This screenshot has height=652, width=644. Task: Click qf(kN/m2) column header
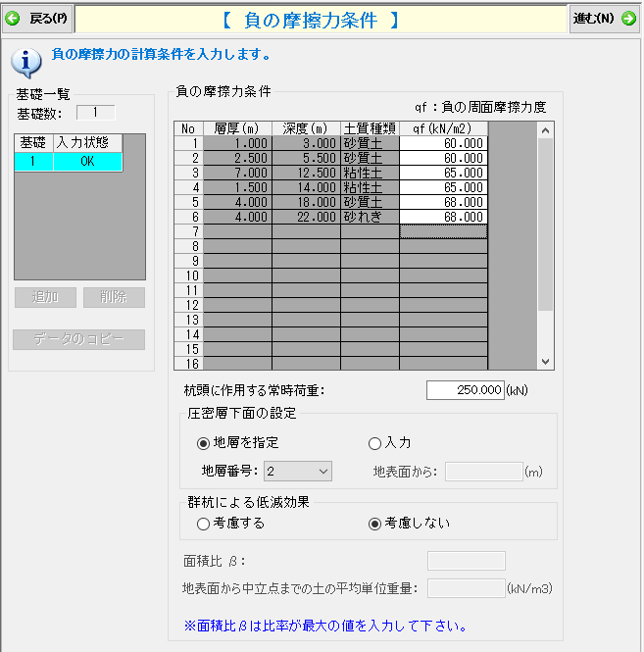click(443, 128)
